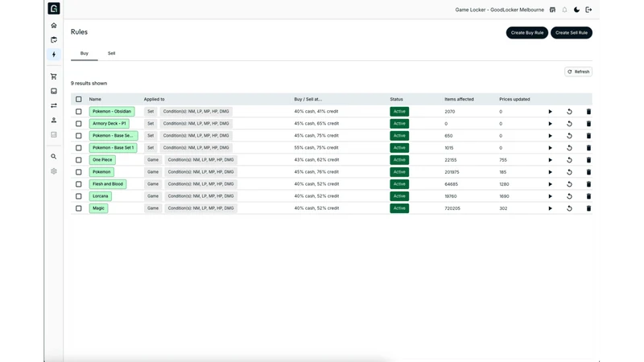Run the One Piece rule
The image size is (644, 362).
click(x=550, y=160)
